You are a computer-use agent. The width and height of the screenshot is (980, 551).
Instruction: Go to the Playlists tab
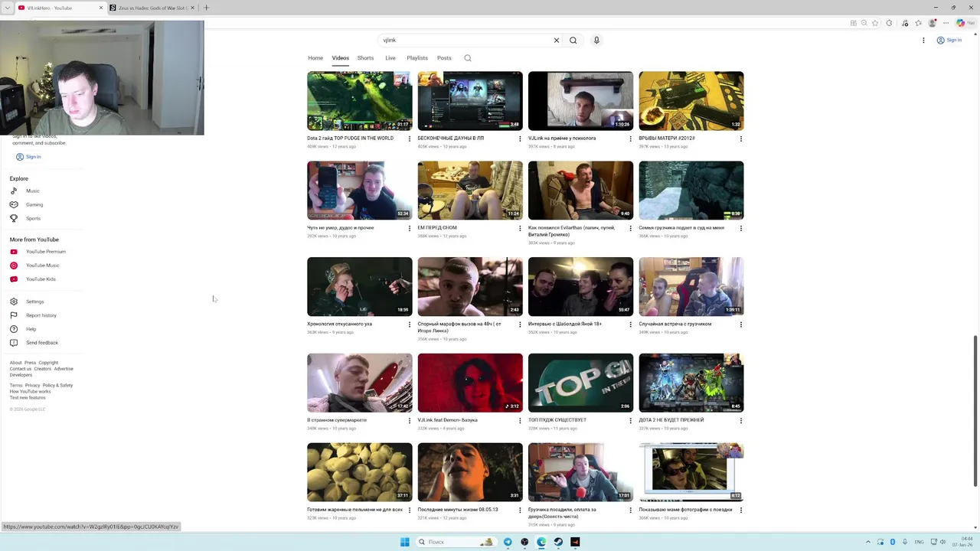tap(417, 58)
